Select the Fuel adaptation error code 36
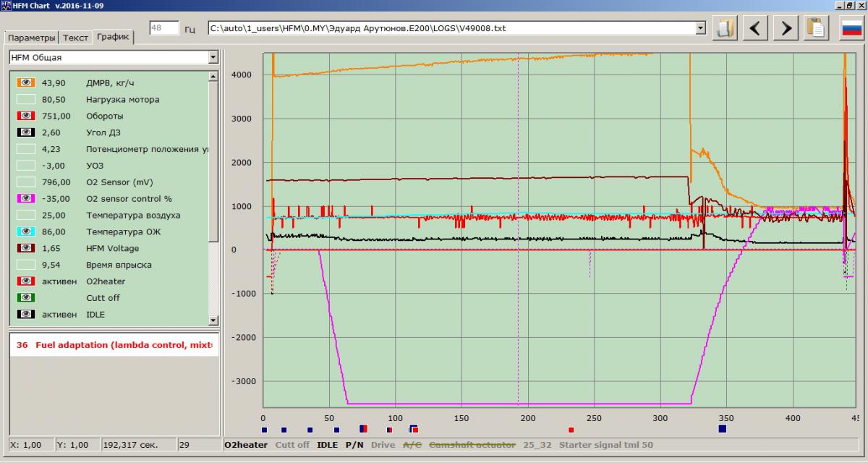The width and height of the screenshot is (868, 463). point(114,346)
